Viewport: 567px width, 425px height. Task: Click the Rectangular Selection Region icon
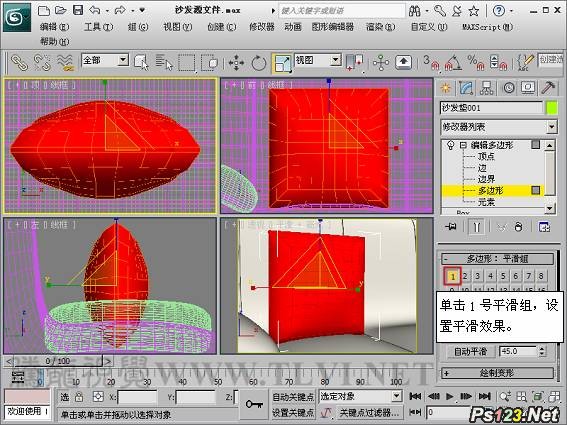tap(187, 62)
